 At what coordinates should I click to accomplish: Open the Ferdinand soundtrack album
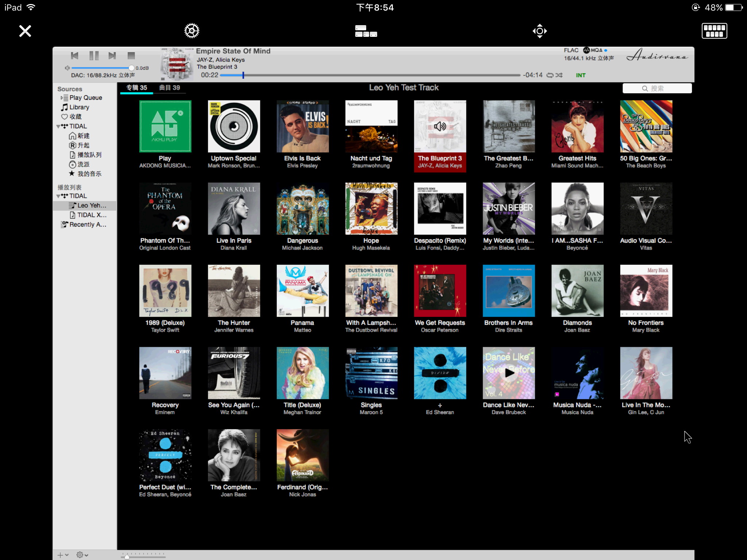pyautogui.click(x=303, y=455)
